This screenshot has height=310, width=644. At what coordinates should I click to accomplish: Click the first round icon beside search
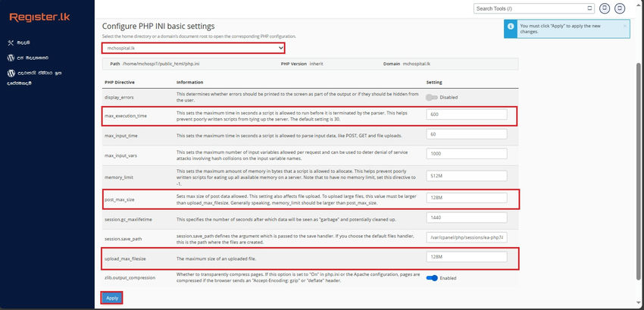tap(604, 8)
